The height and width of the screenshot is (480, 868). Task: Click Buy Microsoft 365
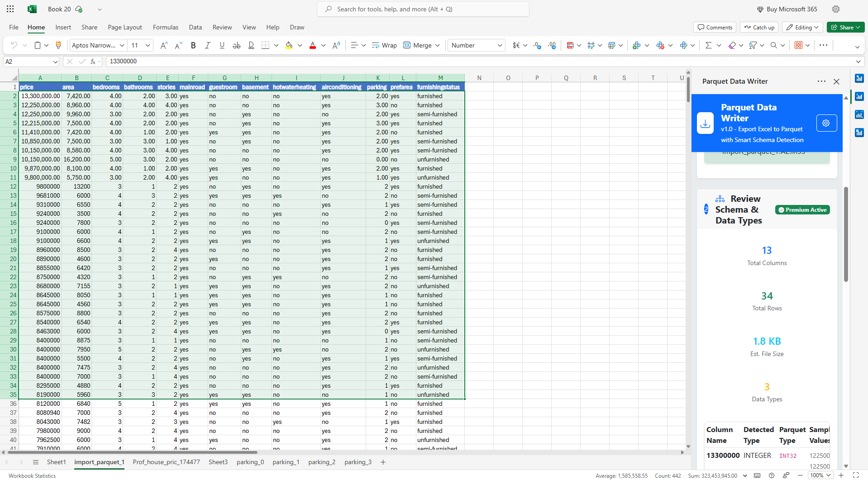coord(787,9)
